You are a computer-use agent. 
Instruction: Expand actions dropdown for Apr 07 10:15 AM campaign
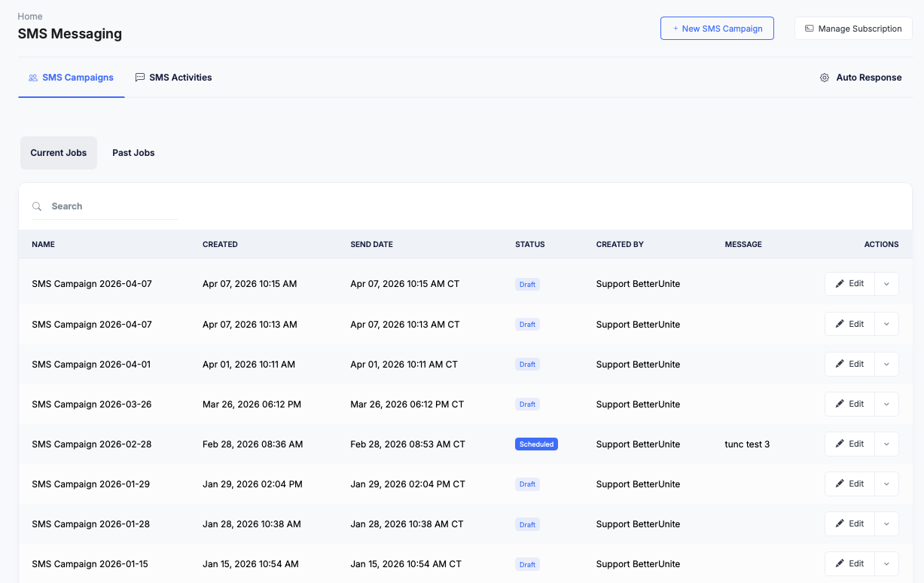[886, 284]
